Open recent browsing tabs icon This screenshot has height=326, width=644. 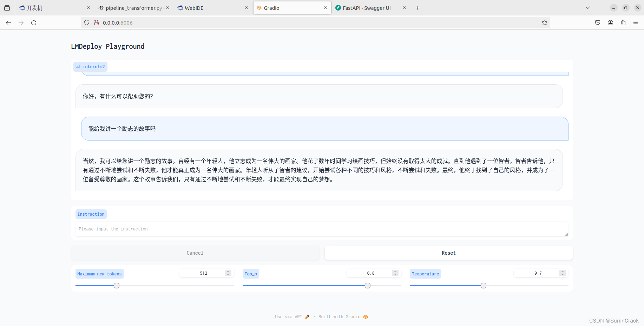click(7, 8)
